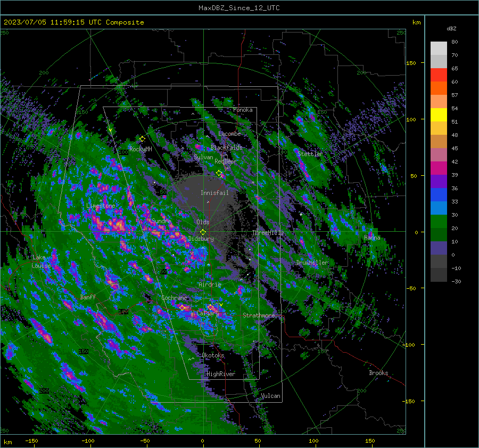Select the dark green 10–20 dBZ swatch

[439, 234]
